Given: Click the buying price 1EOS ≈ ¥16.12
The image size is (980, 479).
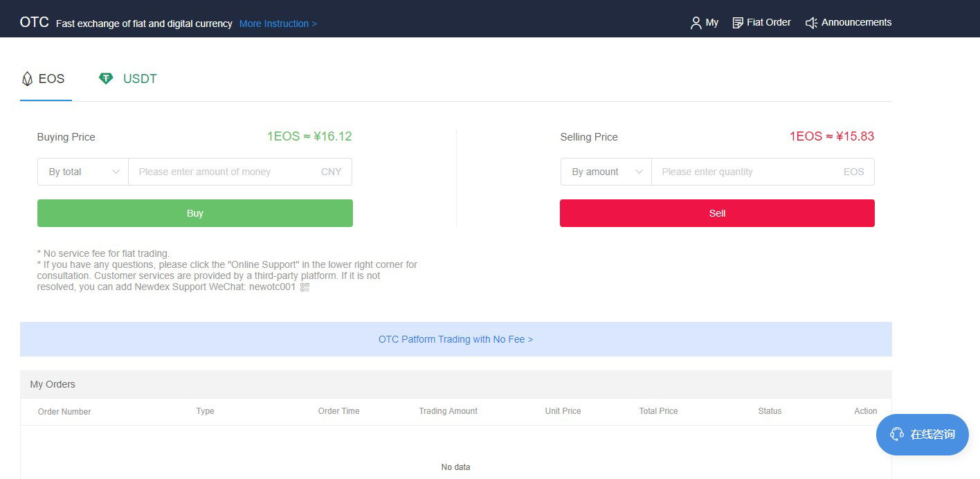Looking at the screenshot, I should (x=309, y=136).
